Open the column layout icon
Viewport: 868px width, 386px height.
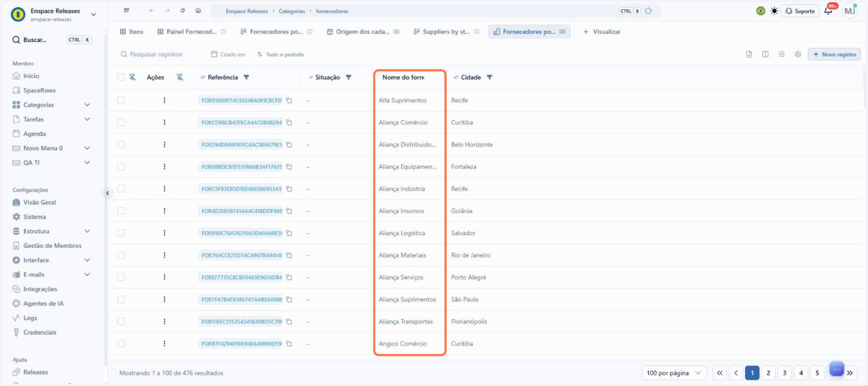coord(765,54)
